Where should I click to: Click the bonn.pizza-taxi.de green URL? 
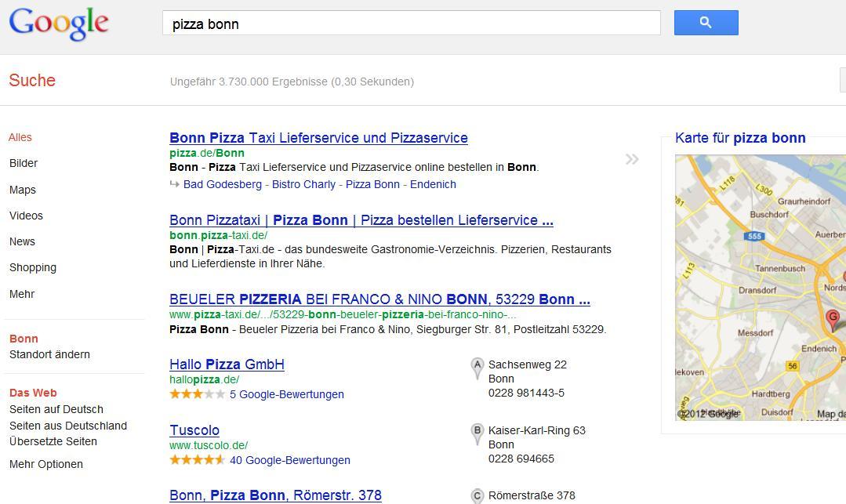pos(219,235)
